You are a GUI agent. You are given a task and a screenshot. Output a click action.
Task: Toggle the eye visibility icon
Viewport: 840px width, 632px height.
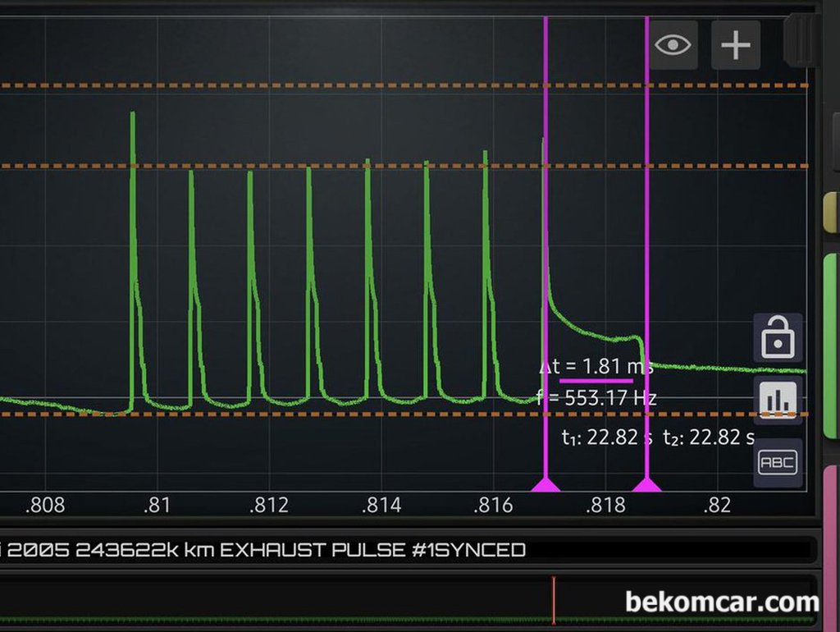[x=673, y=44]
